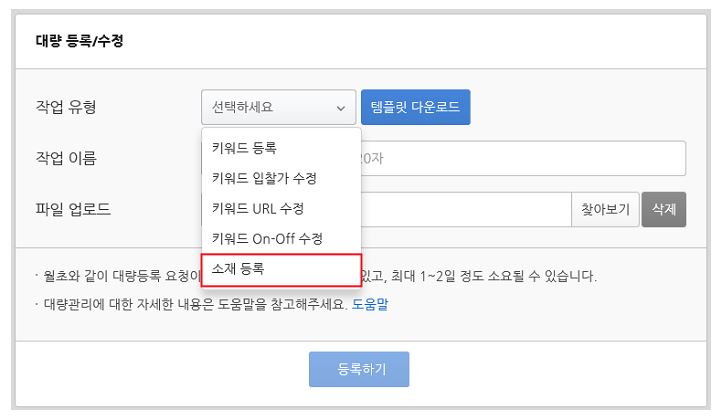
Task: Select the highlighted 소재 등록 option
Action: (281, 270)
